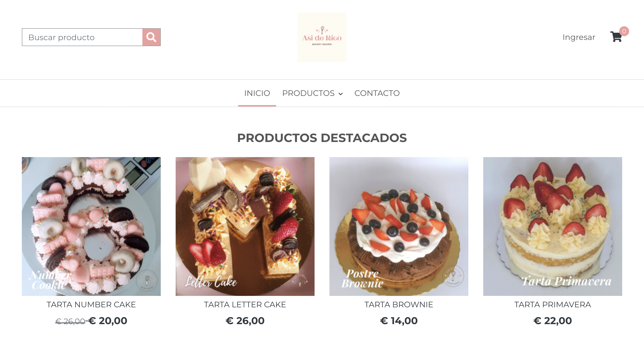This screenshot has width=644, height=339.
Task: Expand the PRODUCTOS dropdown chevron
Action: click(341, 94)
